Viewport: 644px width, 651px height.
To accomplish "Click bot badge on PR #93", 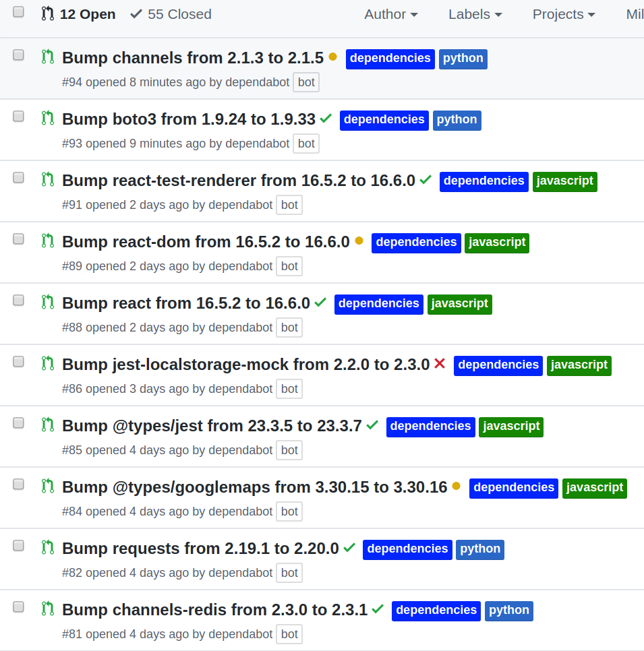I will point(306,144).
